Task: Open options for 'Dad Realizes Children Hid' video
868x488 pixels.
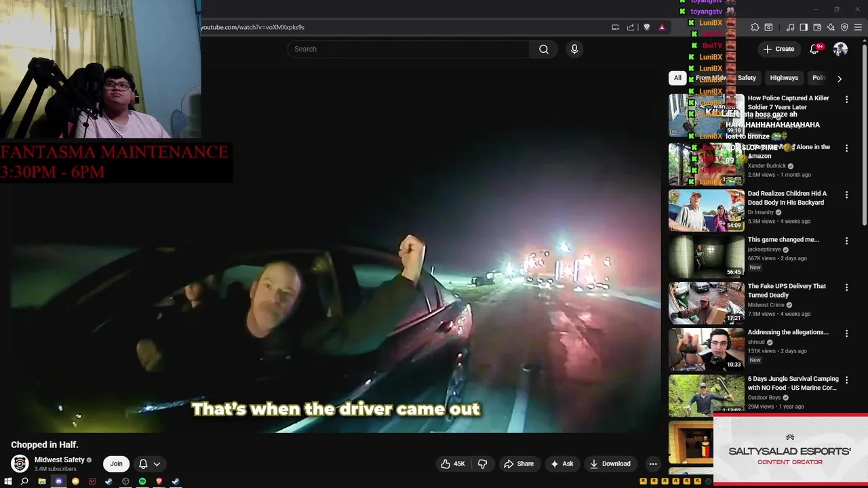Action: tap(846, 195)
